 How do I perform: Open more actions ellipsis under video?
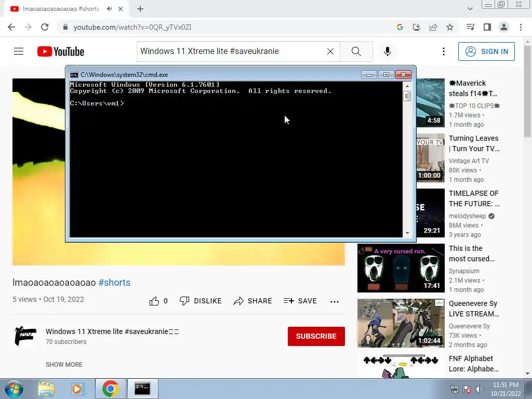pyautogui.click(x=335, y=301)
